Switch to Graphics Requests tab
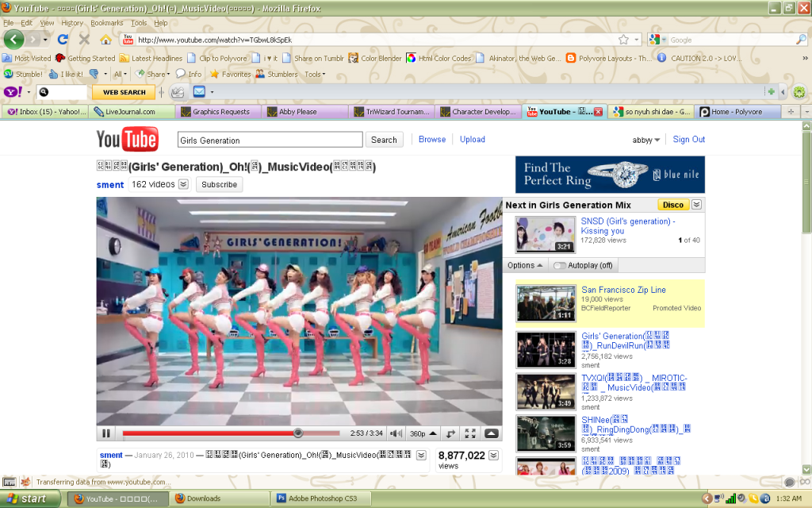 tap(218, 111)
